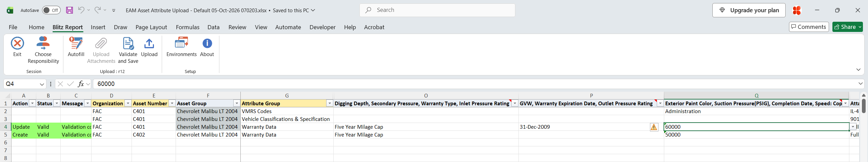Click Validate and Save
The height and width of the screenshot is (162, 868).
click(x=128, y=50)
